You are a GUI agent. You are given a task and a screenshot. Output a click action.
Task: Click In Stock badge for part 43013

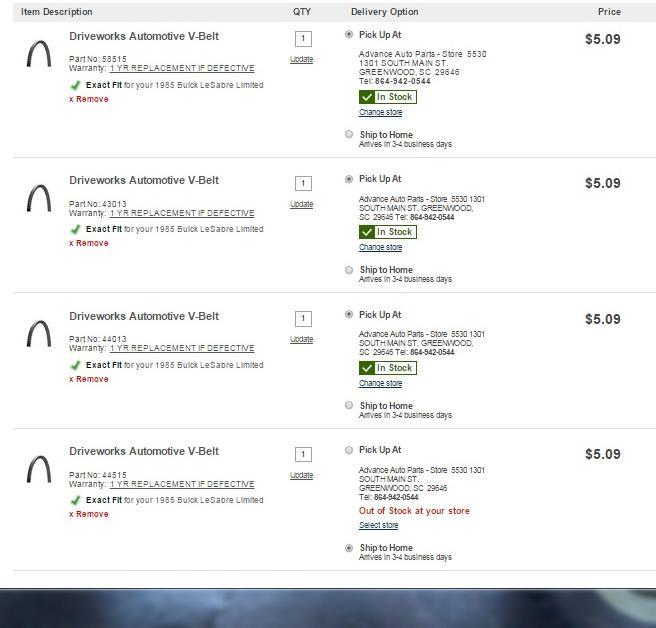point(387,232)
